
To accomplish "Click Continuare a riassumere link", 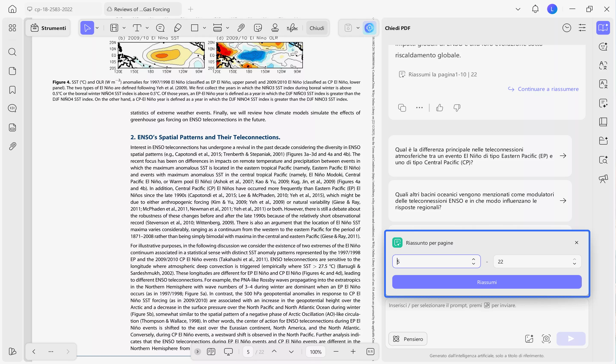I will click(548, 89).
